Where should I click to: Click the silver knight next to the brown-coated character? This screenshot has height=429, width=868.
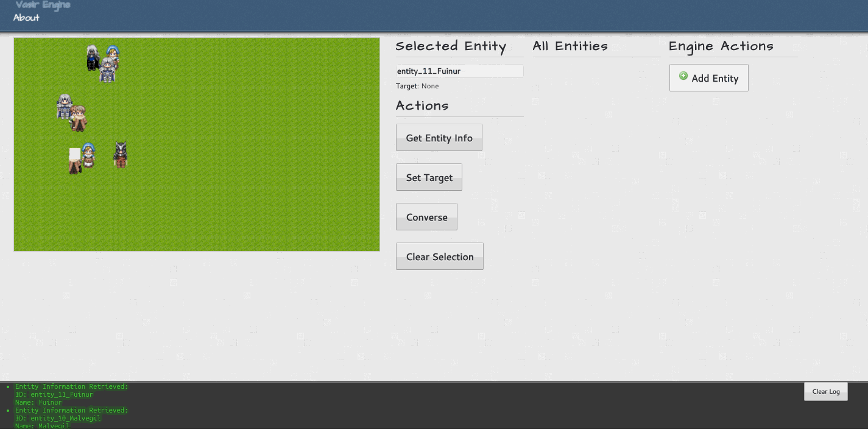(x=64, y=107)
